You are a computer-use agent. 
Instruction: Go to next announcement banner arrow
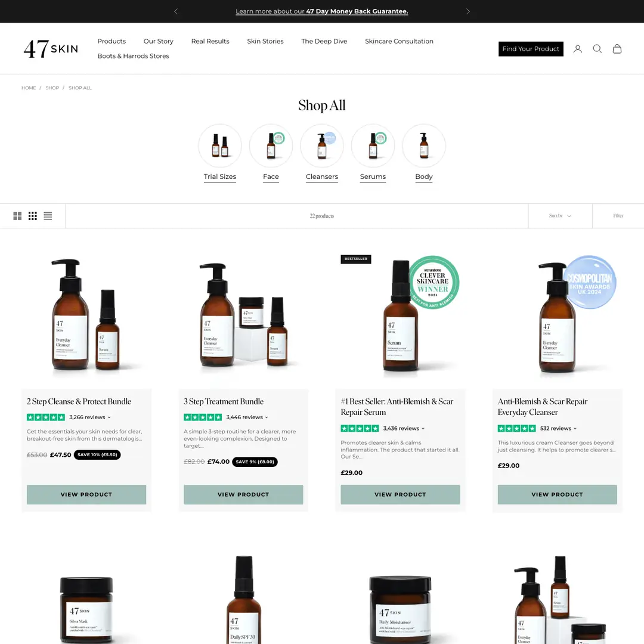(468, 11)
